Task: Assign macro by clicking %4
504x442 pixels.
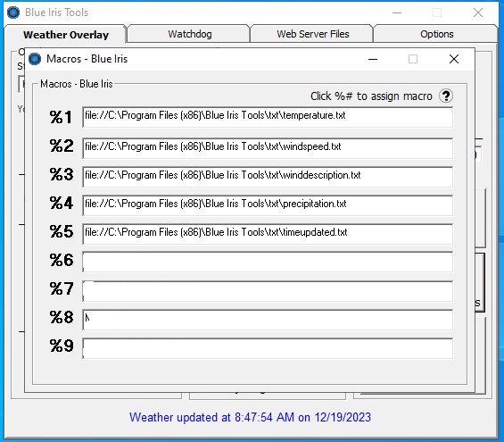Action: [x=62, y=203]
